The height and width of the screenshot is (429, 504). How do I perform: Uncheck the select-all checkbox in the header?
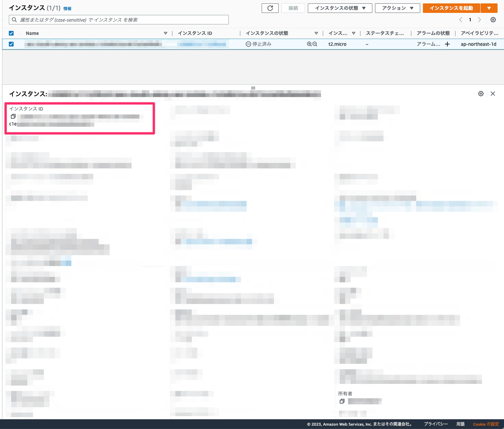click(11, 33)
